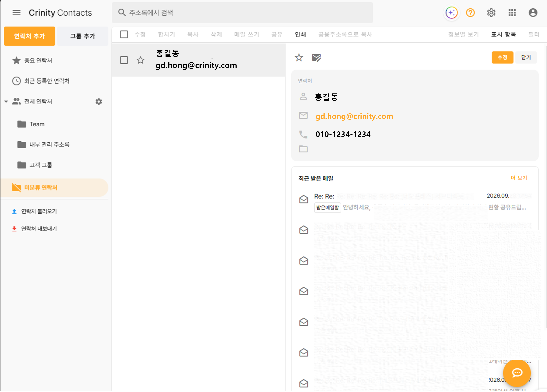The height and width of the screenshot is (392, 547).
Task: Open the user account profile icon
Action: coord(533,12)
